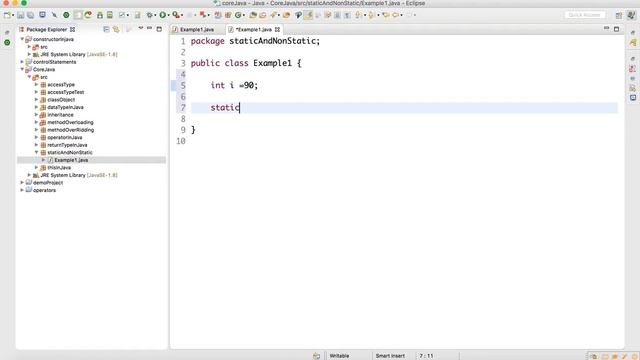Viewport: 640px width, 360px height.
Task: Click the Search flashlight toolbar icon
Action: point(273,15)
